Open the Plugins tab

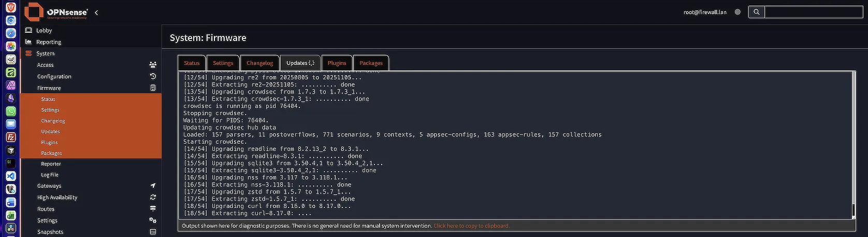(x=337, y=63)
